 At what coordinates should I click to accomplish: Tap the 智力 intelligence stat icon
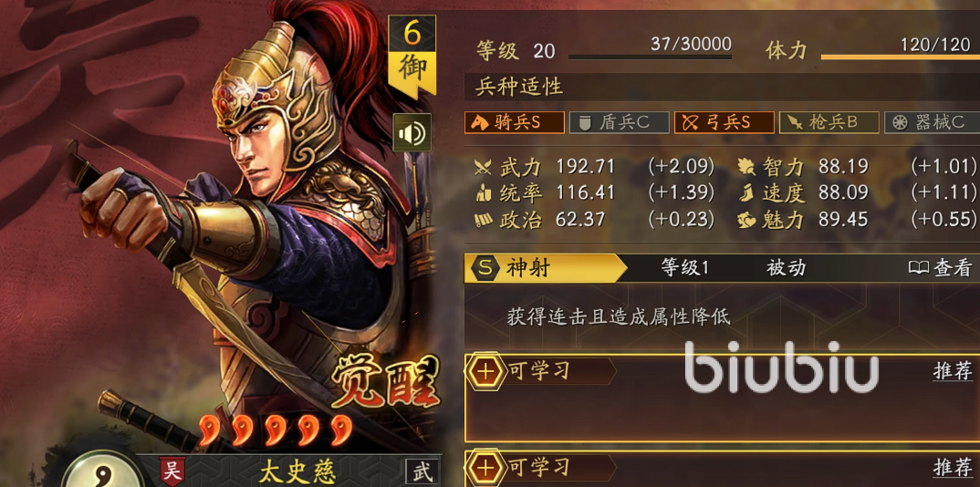(746, 167)
